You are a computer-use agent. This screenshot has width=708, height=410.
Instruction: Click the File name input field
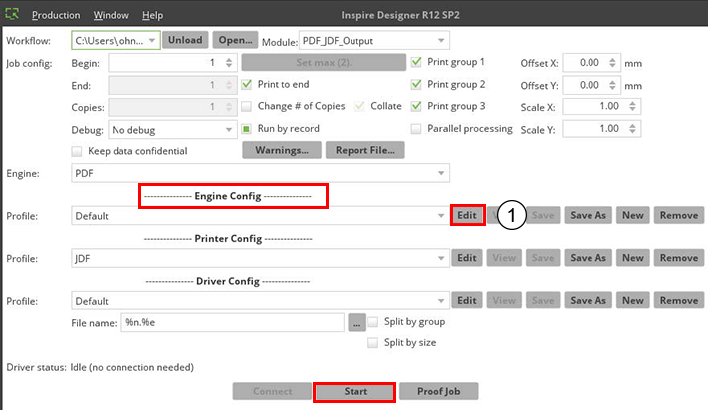[x=232, y=322]
